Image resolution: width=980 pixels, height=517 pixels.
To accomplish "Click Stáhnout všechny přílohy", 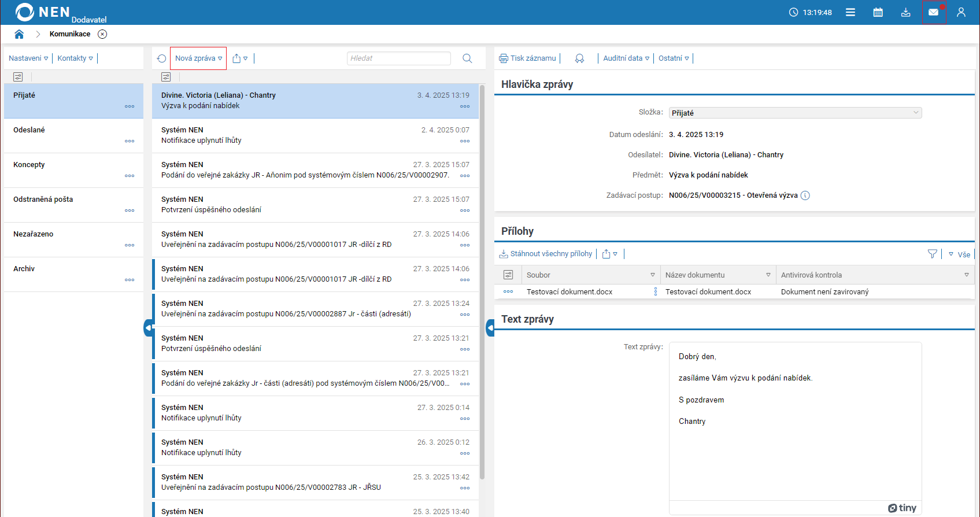I will (x=546, y=254).
